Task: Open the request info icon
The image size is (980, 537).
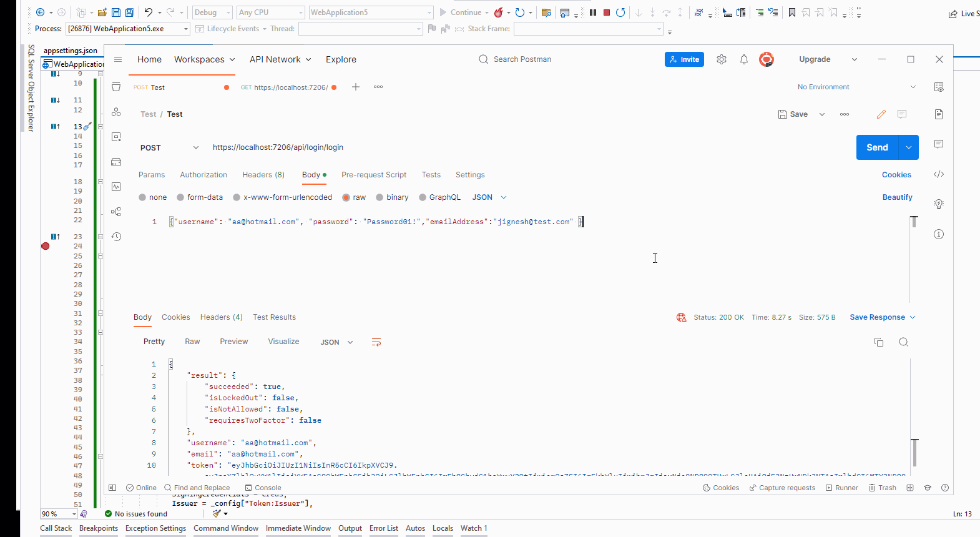Action: pos(939,234)
